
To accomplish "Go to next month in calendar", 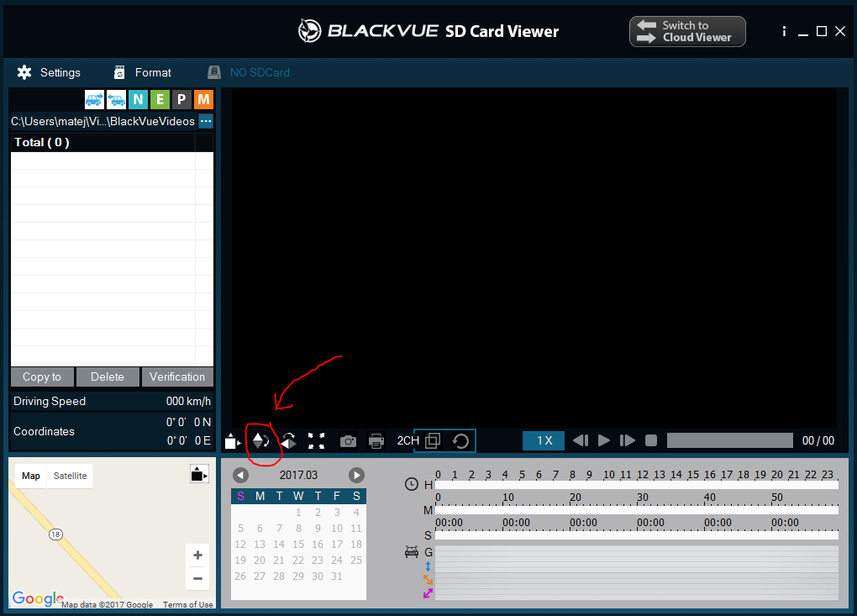I will (356, 475).
